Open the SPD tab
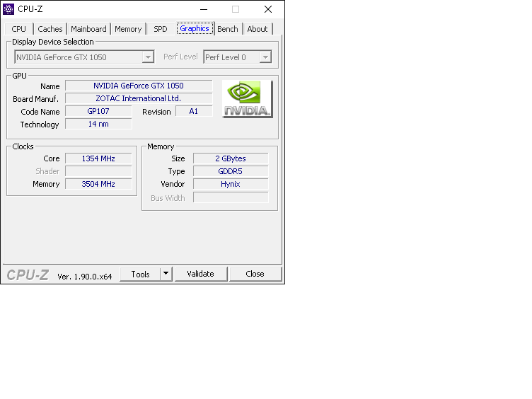Screen dimensions: 532x399 [x=161, y=29]
